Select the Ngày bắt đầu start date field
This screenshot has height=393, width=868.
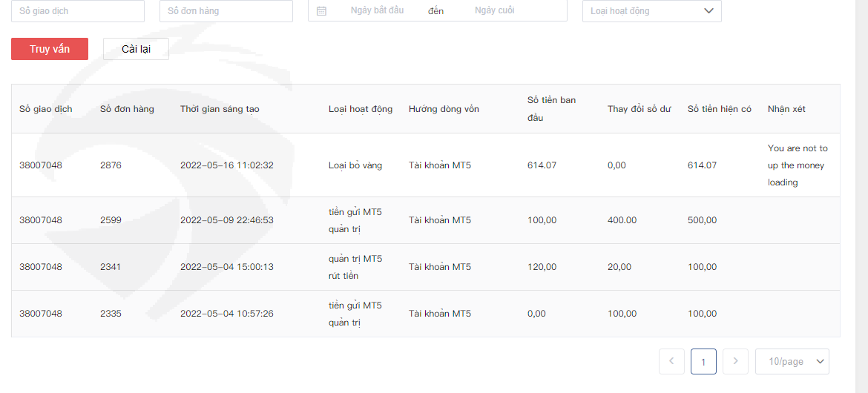pos(377,10)
